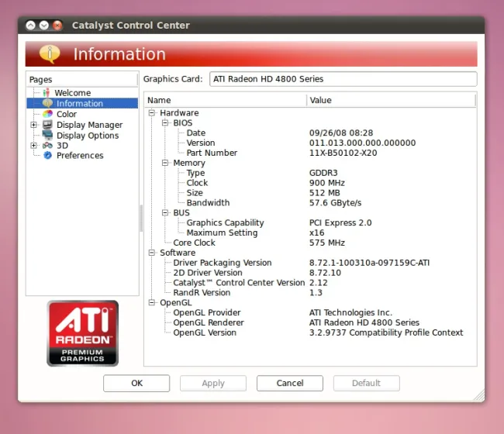The height and width of the screenshot is (434, 504).
Task: Click the Welcome page icon in sidebar
Action: [47, 93]
